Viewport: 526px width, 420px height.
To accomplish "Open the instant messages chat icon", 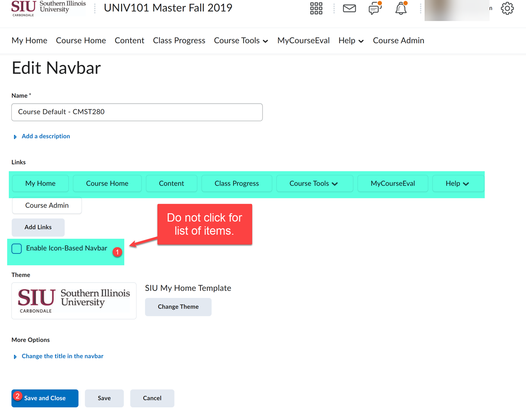I will coord(374,8).
